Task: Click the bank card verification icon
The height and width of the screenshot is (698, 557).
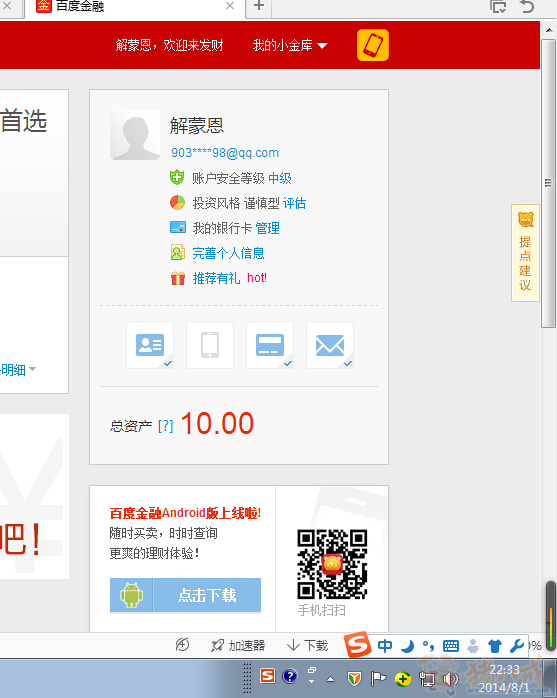Action: tap(270, 345)
